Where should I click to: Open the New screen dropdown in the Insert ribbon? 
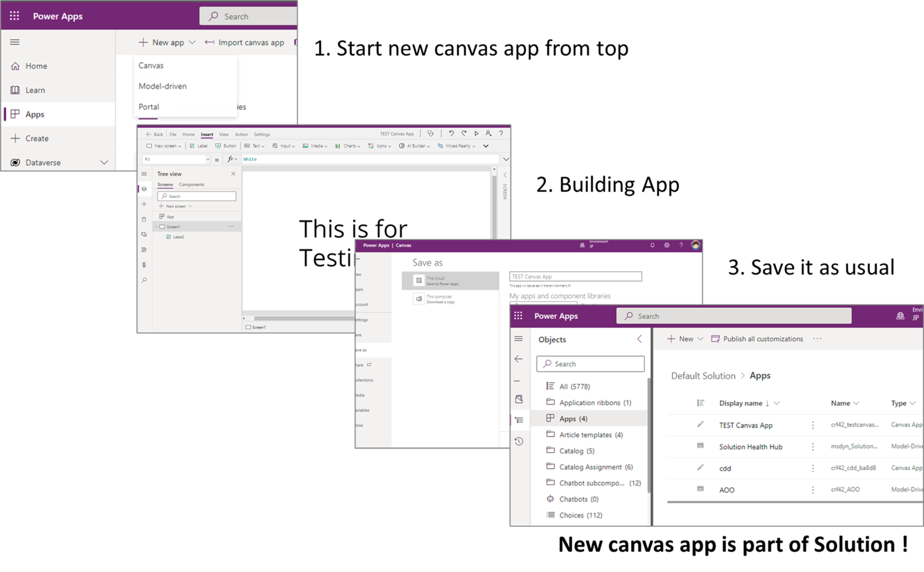pyautogui.click(x=164, y=146)
